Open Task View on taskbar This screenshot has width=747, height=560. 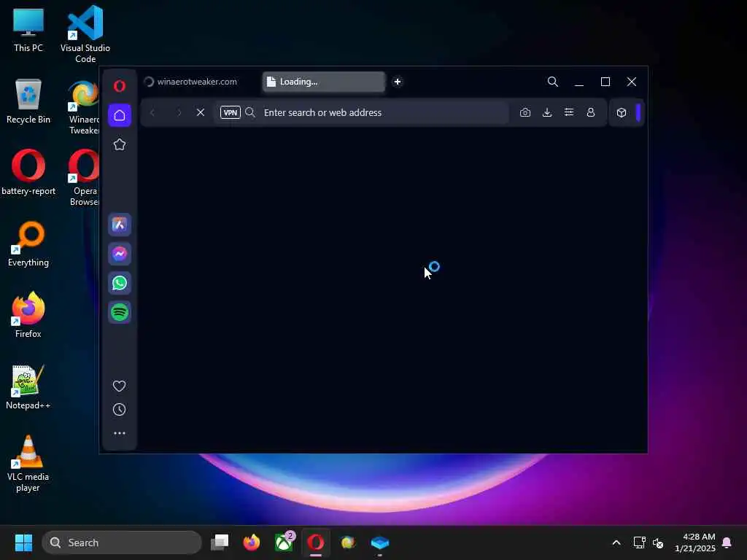[220, 542]
